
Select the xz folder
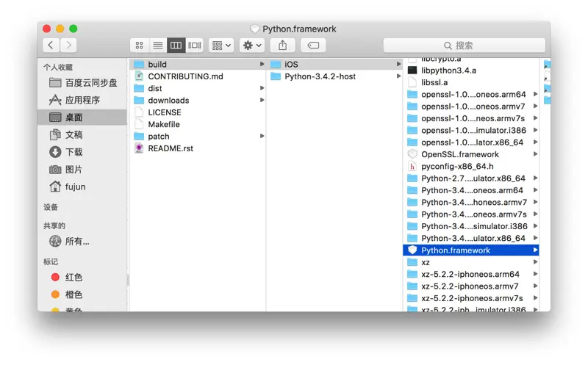(471, 262)
